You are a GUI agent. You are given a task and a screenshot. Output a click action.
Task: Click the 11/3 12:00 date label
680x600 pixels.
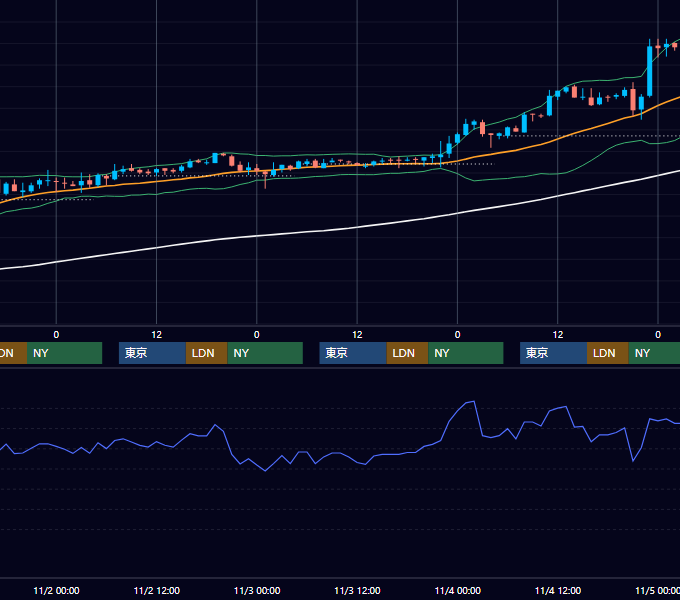357,590
